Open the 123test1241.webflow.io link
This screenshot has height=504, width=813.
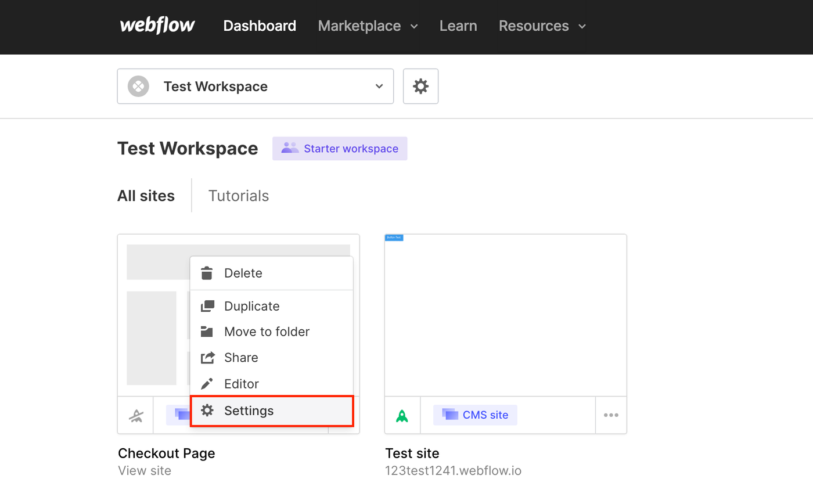pos(454,470)
